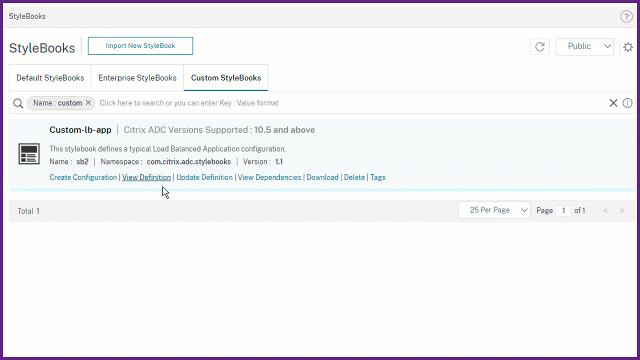Viewport: 640px width, 360px height.
Task: Click the Custom-lb-app title
Action: point(80,130)
